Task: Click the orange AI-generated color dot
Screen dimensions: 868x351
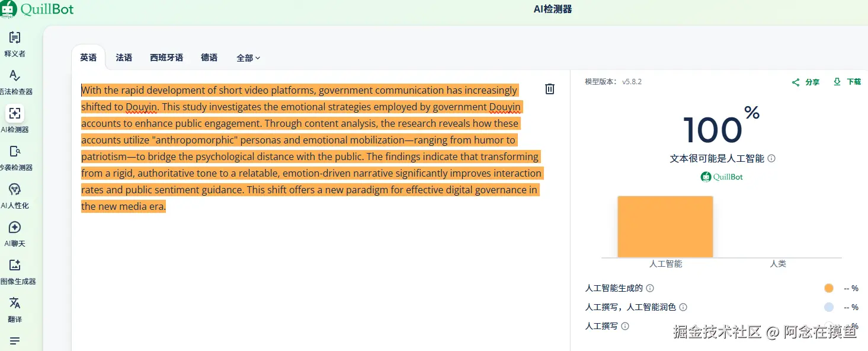Action: click(x=828, y=288)
